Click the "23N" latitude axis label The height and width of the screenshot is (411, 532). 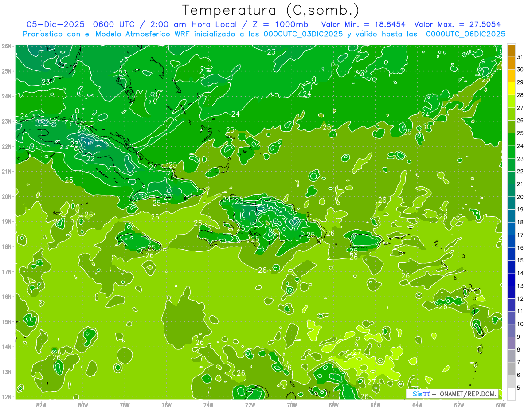[x=7, y=121]
